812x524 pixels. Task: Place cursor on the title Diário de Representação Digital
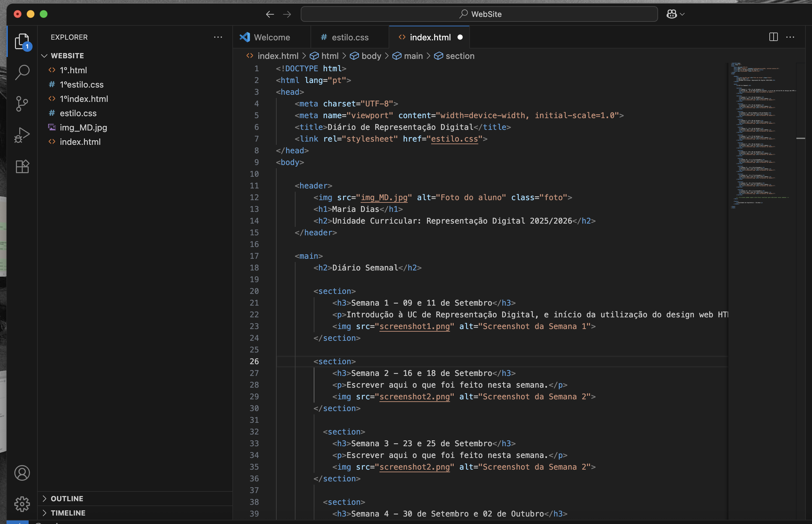[x=400, y=127]
